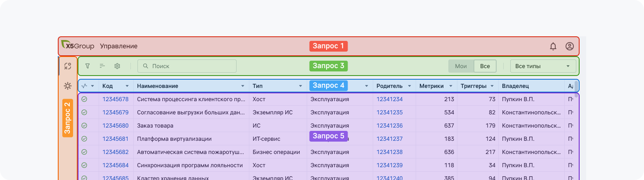Select the first sidebar icon above the gear
The width and height of the screenshot is (644, 180).
(x=68, y=66)
